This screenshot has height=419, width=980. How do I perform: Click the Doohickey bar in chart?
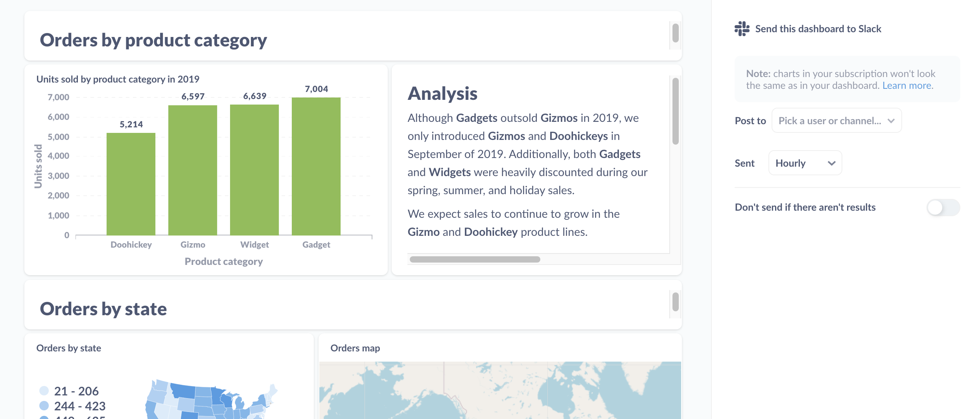(x=131, y=184)
